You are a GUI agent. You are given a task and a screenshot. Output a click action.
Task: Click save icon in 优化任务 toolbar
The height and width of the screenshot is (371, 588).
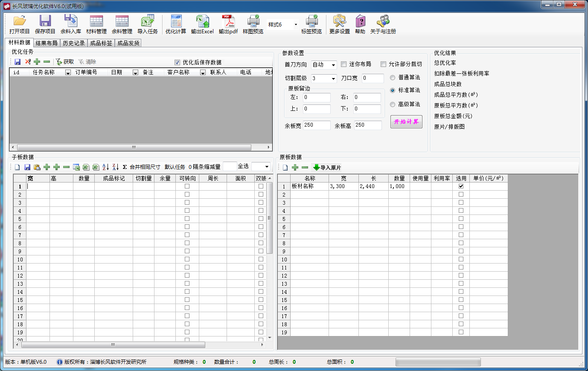click(17, 62)
